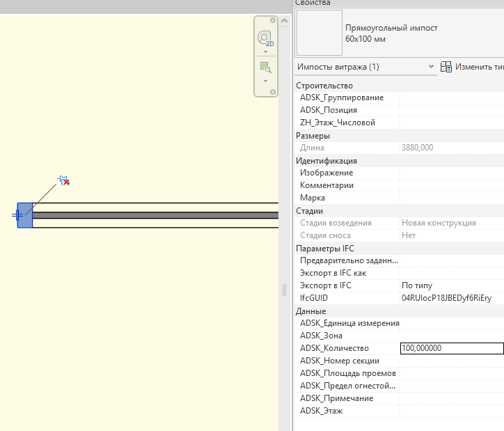Collapse the Стадии group header
The height and width of the screenshot is (431, 504).
click(x=399, y=211)
